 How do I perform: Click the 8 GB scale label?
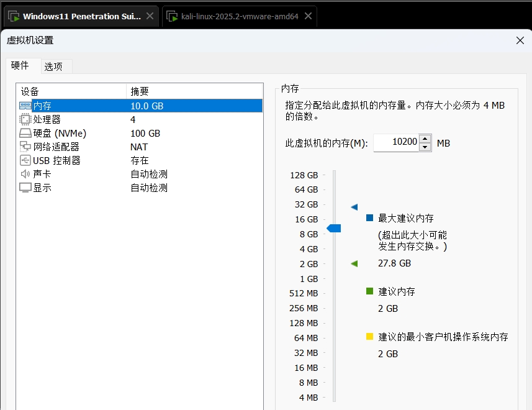pyautogui.click(x=309, y=234)
